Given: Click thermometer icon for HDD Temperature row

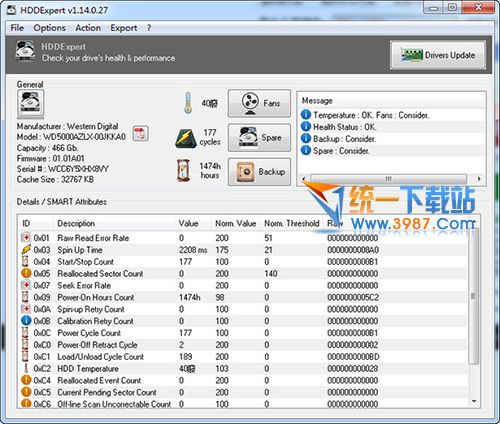Looking at the screenshot, I should pos(26,368).
